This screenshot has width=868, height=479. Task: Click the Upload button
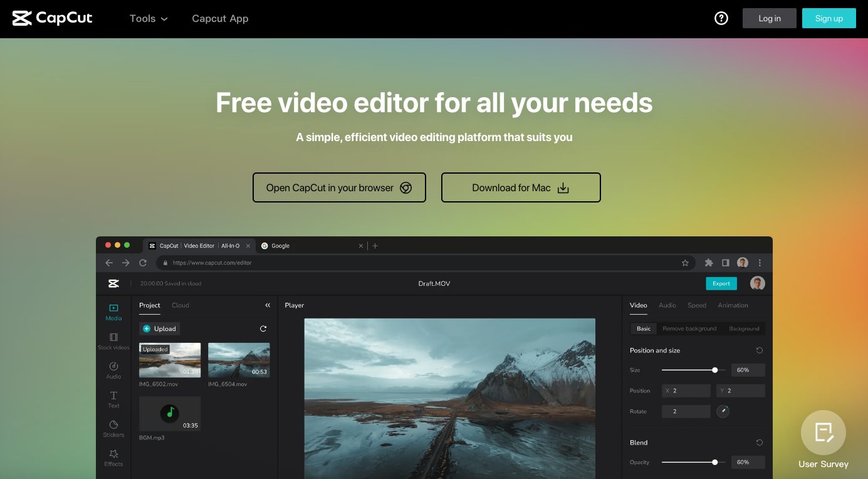click(x=160, y=329)
